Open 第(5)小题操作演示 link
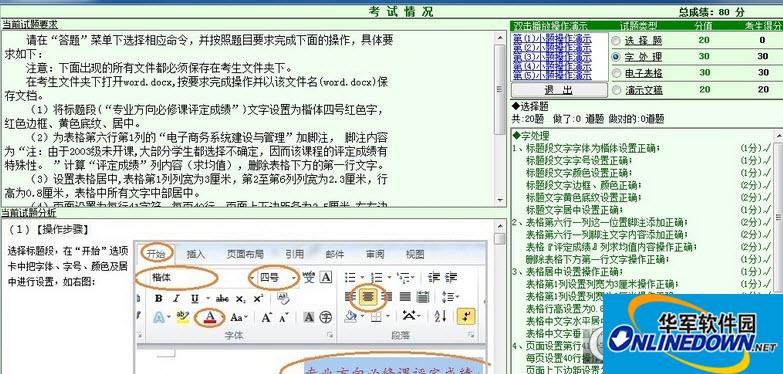This screenshot has height=374, width=783. (552, 76)
